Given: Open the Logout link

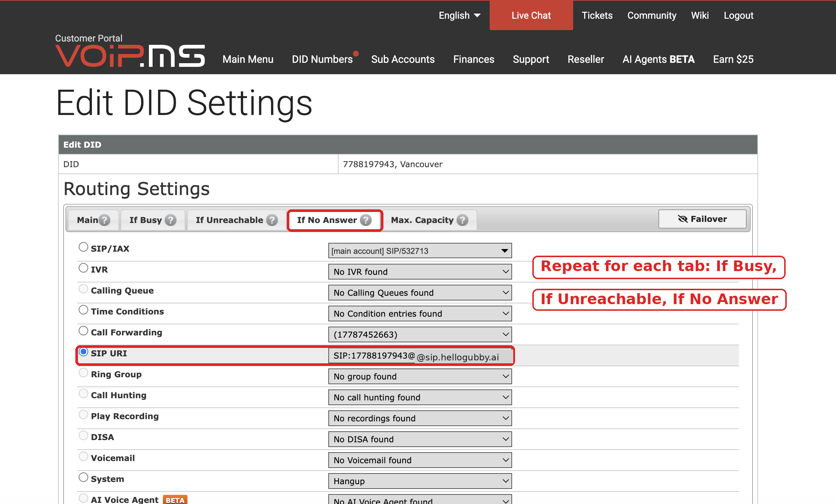Looking at the screenshot, I should pyautogui.click(x=738, y=15).
